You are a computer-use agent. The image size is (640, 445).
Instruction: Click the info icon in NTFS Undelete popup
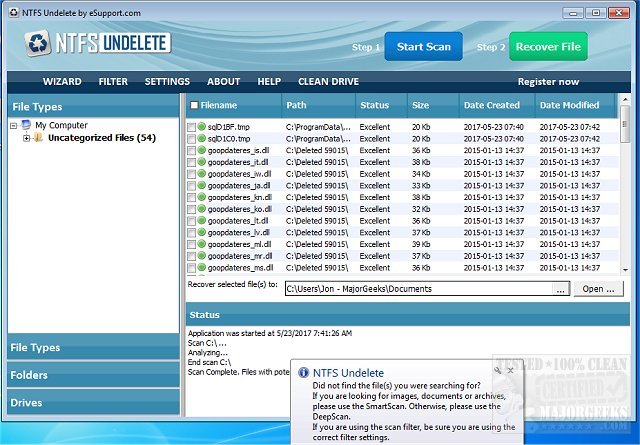pos(303,372)
